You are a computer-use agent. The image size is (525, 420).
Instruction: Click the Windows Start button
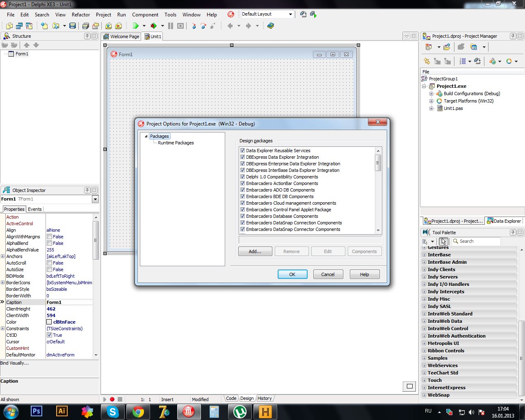10,411
